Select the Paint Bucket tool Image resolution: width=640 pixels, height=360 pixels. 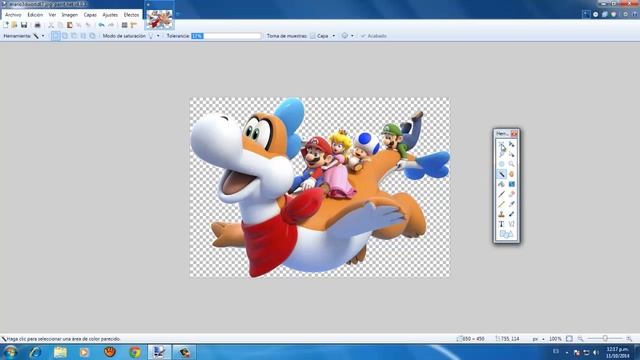point(502,184)
